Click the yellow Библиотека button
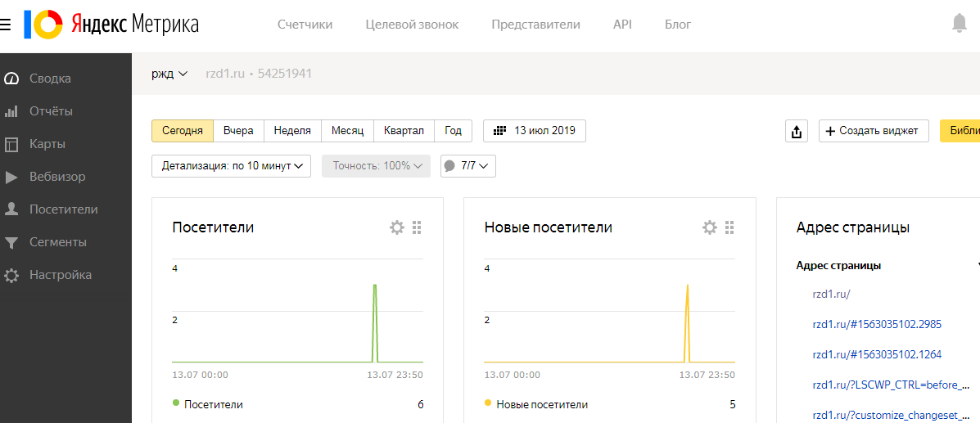This screenshot has width=980, height=423. (960, 131)
